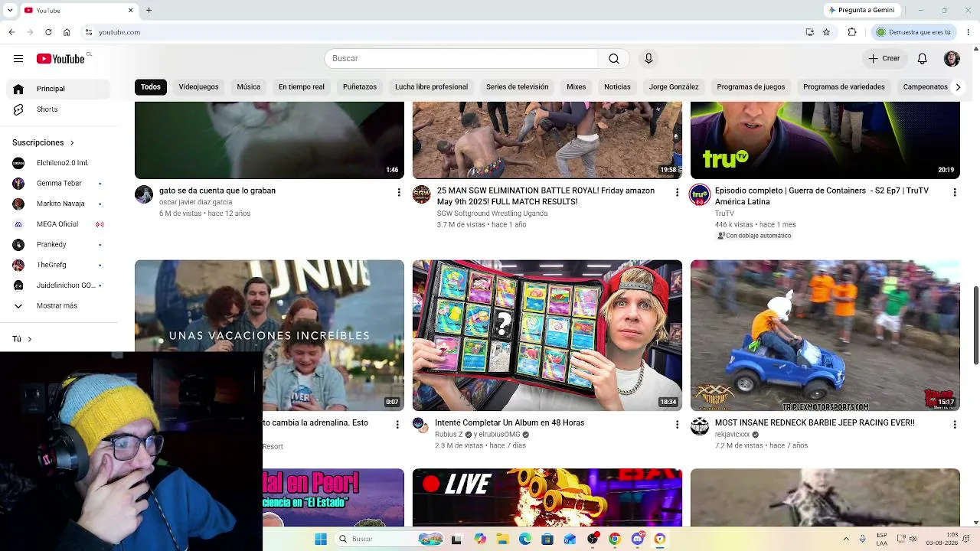
Task: Select the 'Series de televisión' chip
Action: (518, 87)
